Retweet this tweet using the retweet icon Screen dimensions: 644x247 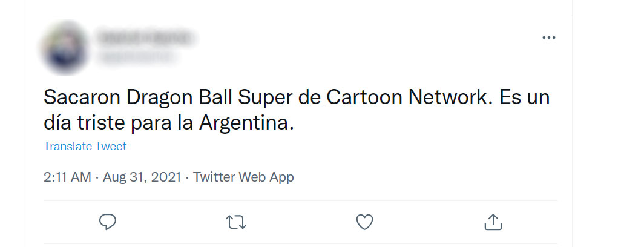[x=236, y=222]
